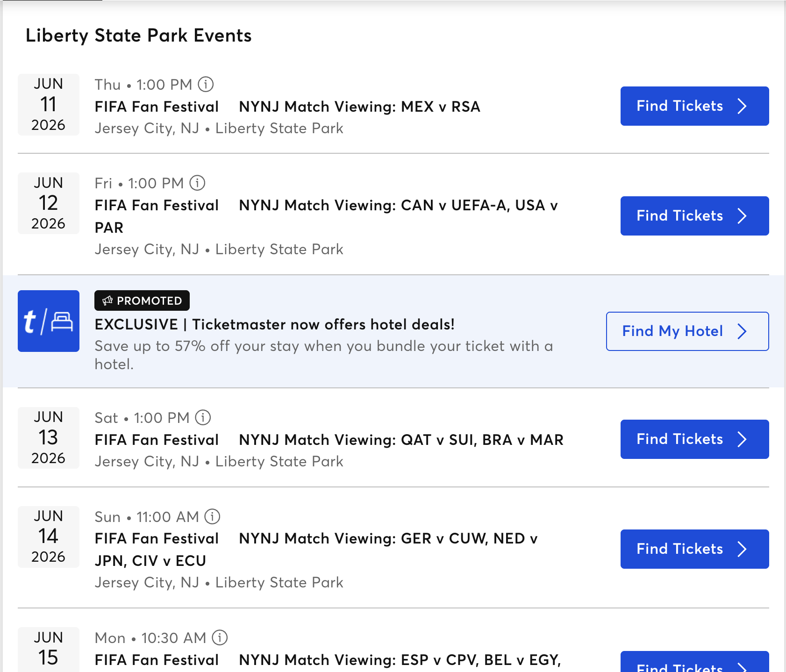786x672 pixels.
Task: Click the Find My Hotel button
Action: point(687,331)
